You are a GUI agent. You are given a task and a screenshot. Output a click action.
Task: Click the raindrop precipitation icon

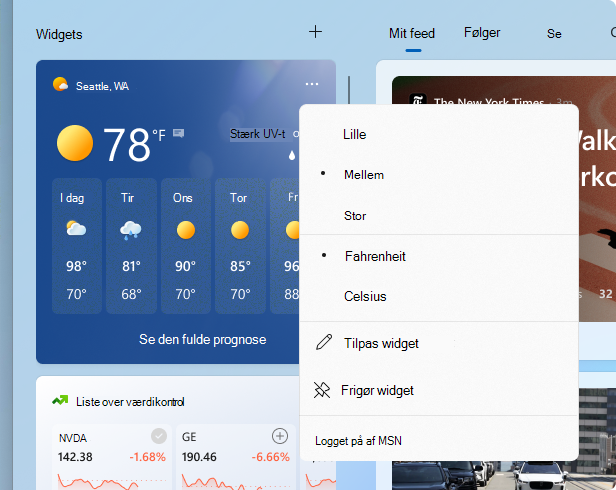point(292,155)
